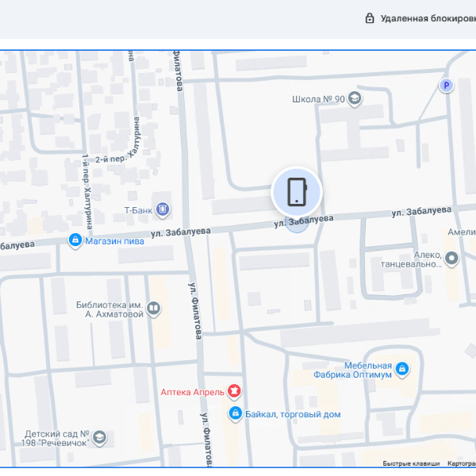Click Детский сад № 198 Речевичок label
The height and width of the screenshot is (476, 476).
[x=56, y=439]
